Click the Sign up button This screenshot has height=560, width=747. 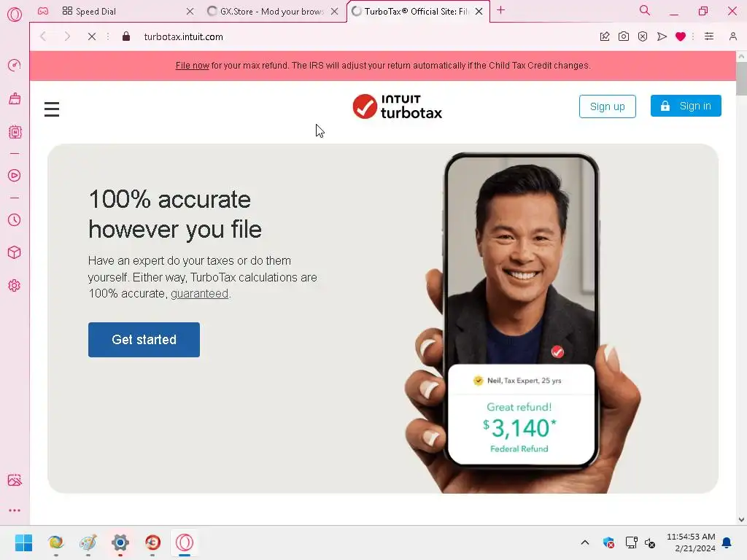pyautogui.click(x=608, y=106)
